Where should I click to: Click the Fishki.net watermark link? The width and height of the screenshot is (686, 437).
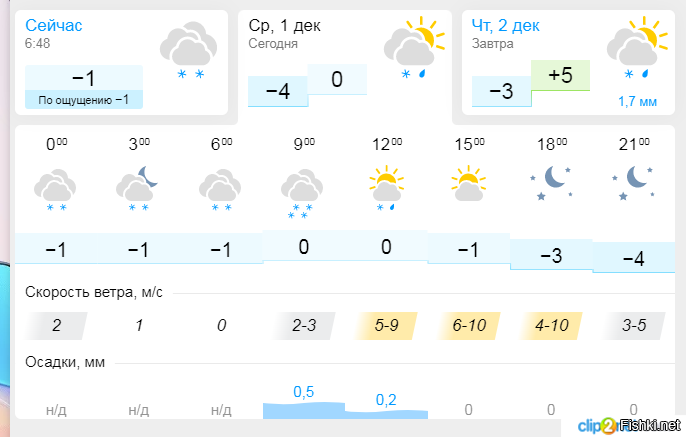[x=650, y=426]
